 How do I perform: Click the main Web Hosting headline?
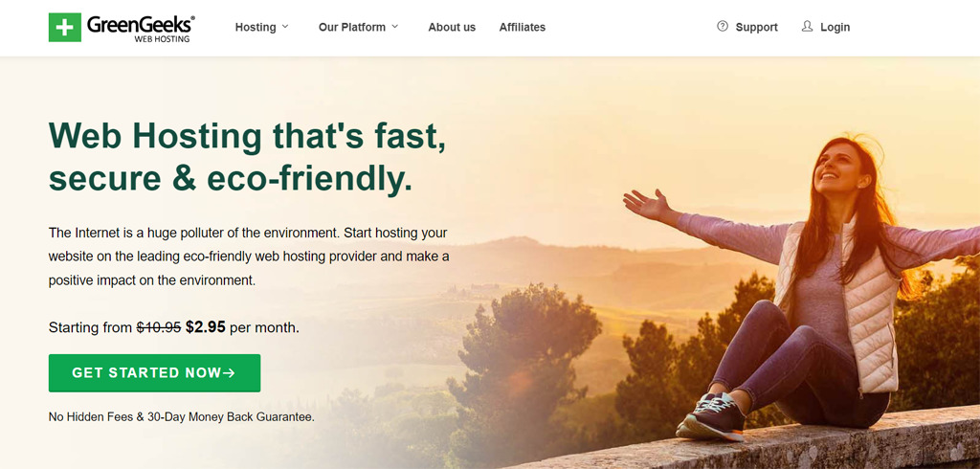click(x=248, y=156)
